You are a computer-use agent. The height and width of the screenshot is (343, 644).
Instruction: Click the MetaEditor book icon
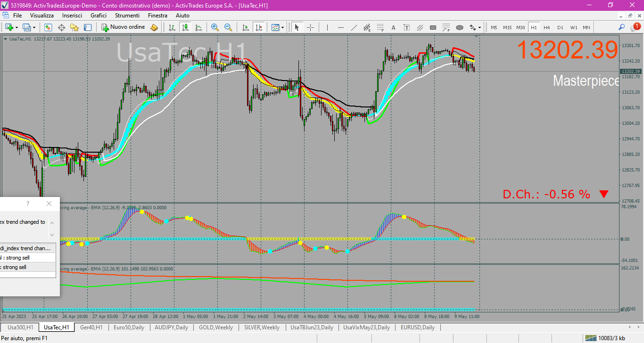[x=154, y=27]
